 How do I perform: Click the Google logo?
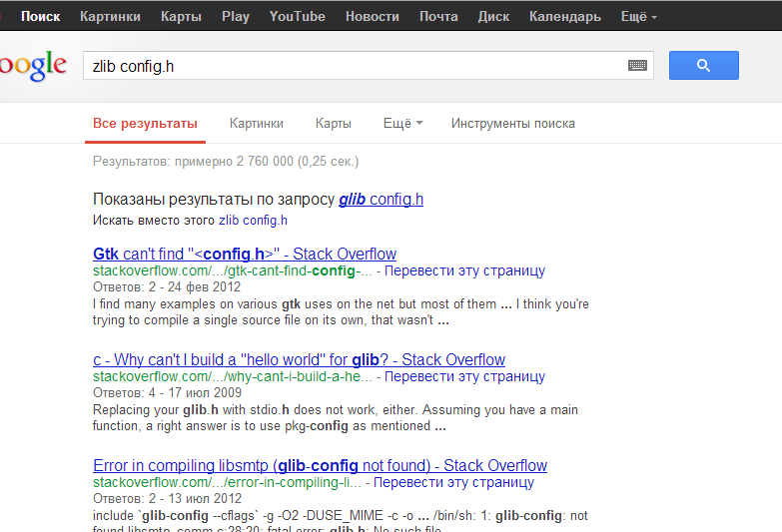tap(33, 65)
